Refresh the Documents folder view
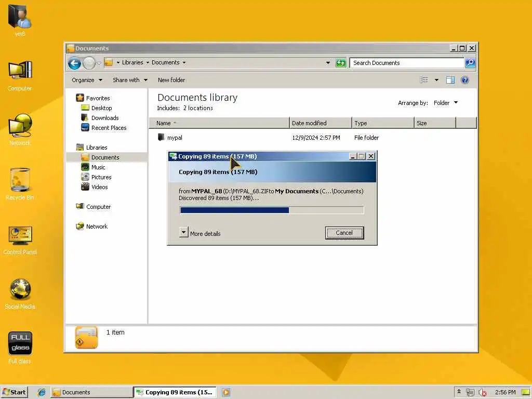This screenshot has height=399, width=532. pyautogui.click(x=341, y=63)
